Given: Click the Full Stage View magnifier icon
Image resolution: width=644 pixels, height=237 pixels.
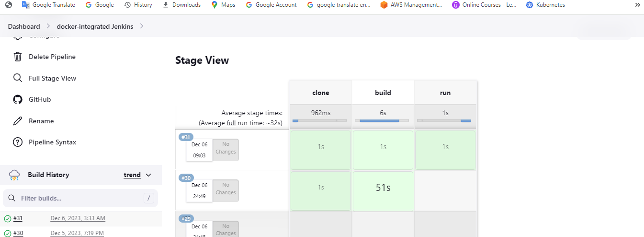Looking at the screenshot, I should 18,78.
